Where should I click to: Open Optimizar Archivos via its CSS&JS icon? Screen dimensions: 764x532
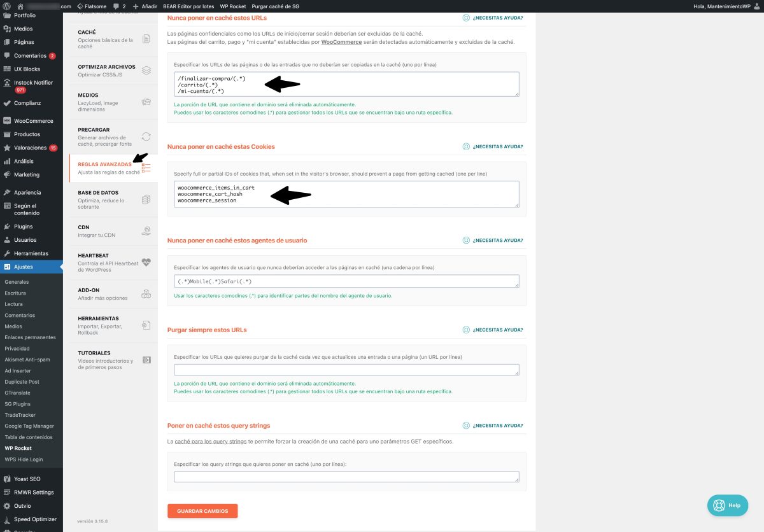tap(146, 70)
